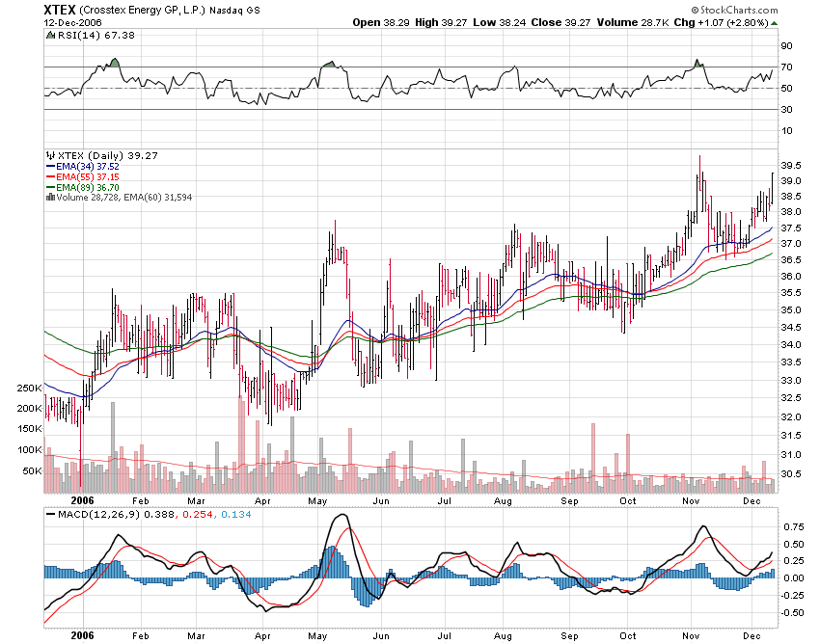Click the red MACD signal value 0.254
The height and width of the screenshot is (644, 820).
[198, 515]
